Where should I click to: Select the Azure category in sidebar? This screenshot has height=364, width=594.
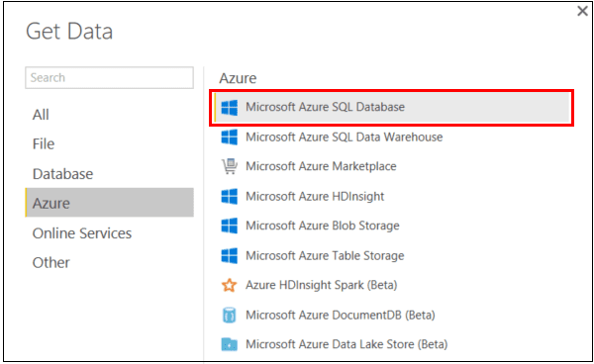coord(110,203)
